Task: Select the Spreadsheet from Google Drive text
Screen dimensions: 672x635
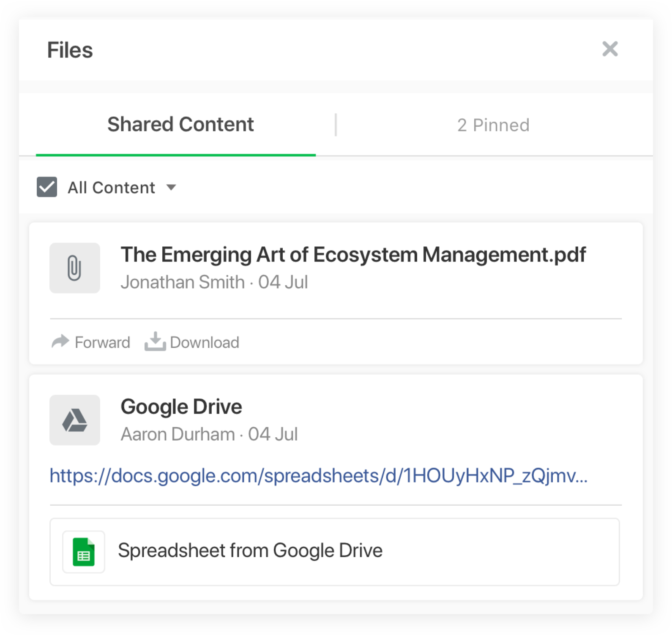Action: point(250,551)
